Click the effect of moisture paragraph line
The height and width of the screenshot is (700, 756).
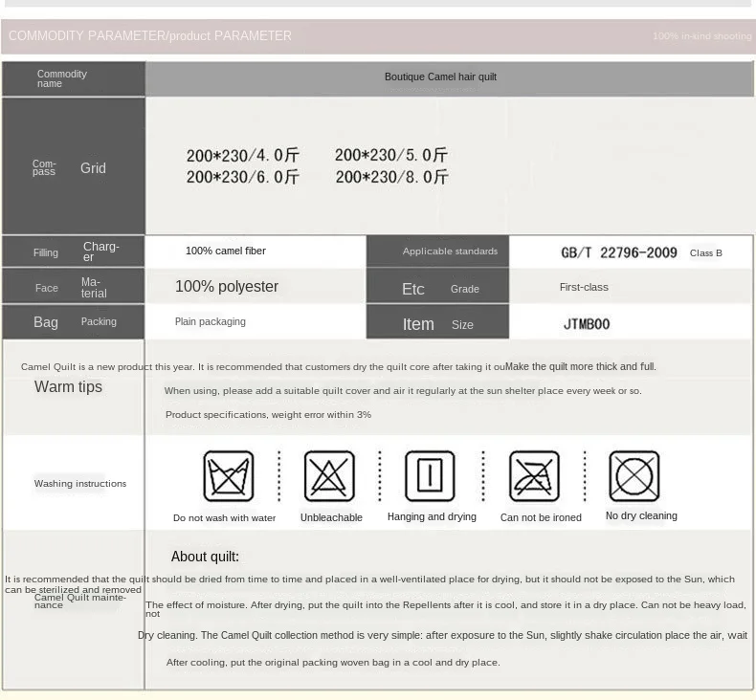click(x=446, y=609)
